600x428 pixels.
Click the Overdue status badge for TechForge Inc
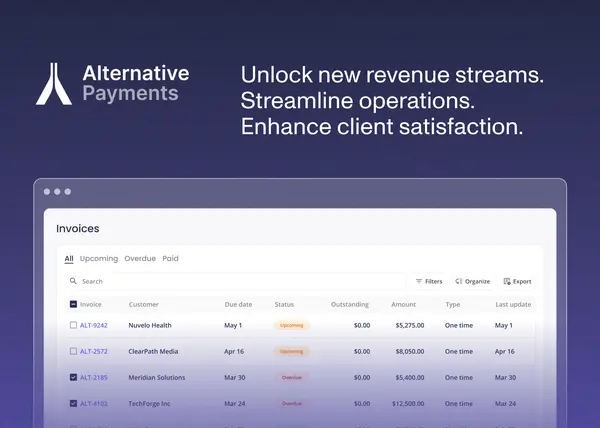(x=292, y=403)
